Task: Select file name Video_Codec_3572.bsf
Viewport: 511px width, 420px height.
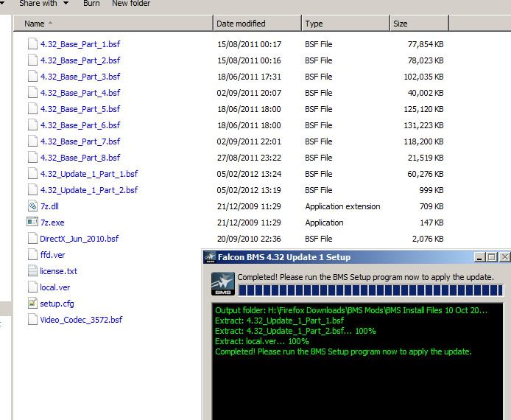Action: 81,320
